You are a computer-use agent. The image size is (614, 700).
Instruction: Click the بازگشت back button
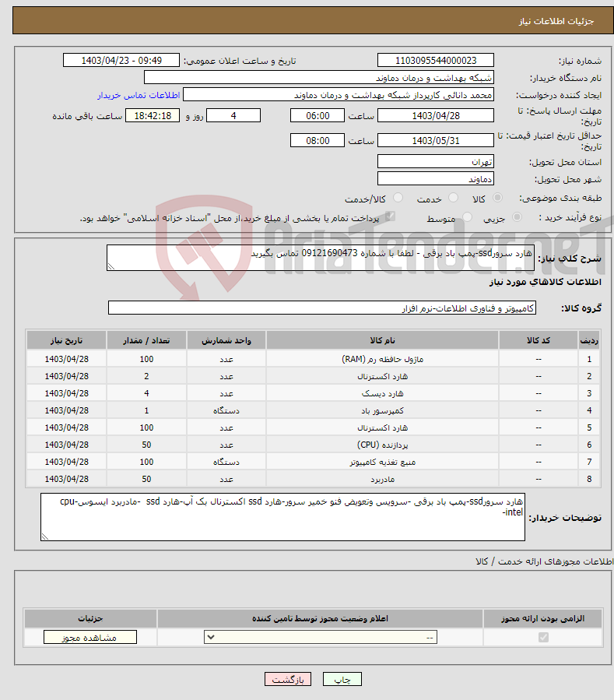click(x=288, y=679)
